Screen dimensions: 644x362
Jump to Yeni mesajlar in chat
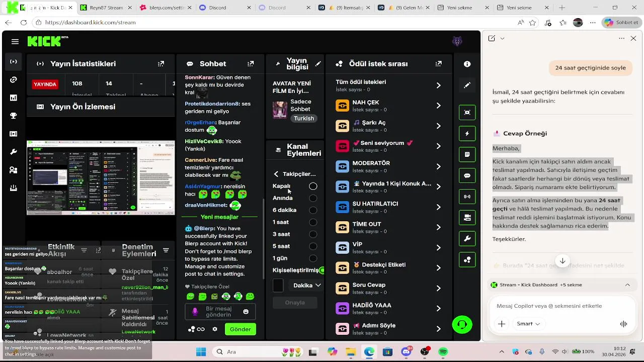click(x=219, y=217)
